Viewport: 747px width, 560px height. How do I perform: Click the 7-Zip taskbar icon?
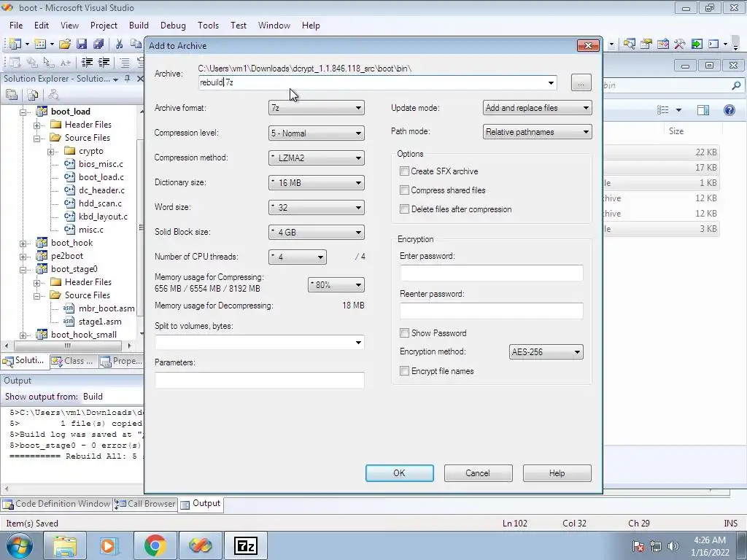click(x=246, y=545)
